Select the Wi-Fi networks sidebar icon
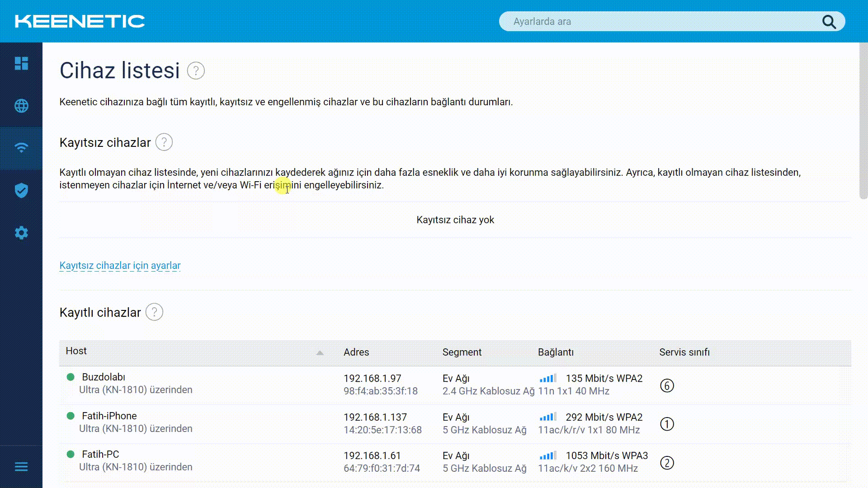The image size is (868, 488). (21, 148)
